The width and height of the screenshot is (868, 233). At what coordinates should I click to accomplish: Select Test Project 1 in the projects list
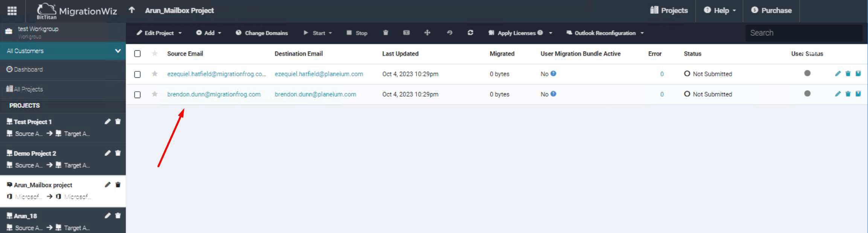(33, 122)
